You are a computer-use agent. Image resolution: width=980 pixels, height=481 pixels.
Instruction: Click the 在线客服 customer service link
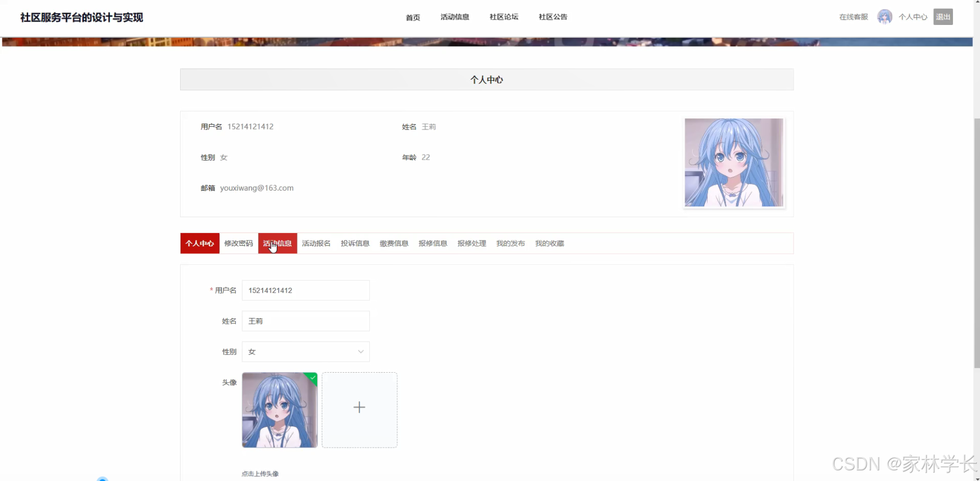point(852,16)
